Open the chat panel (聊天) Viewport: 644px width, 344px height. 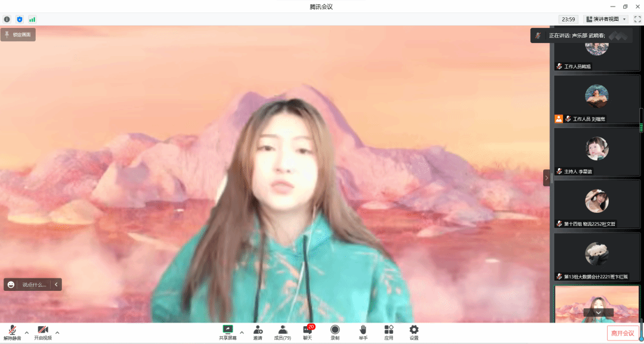[x=308, y=331]
